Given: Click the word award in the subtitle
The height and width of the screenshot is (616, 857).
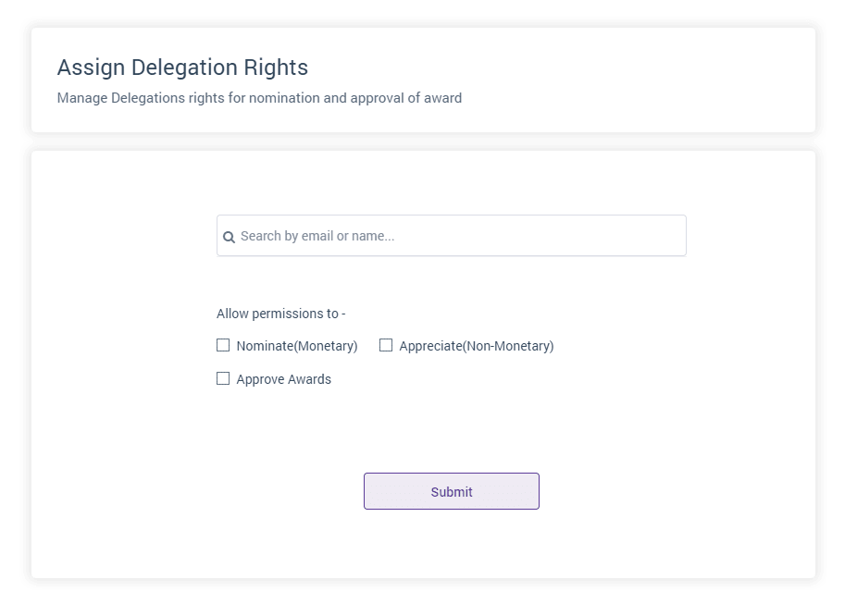Looking at the screenshot, I should click(442, 97).
